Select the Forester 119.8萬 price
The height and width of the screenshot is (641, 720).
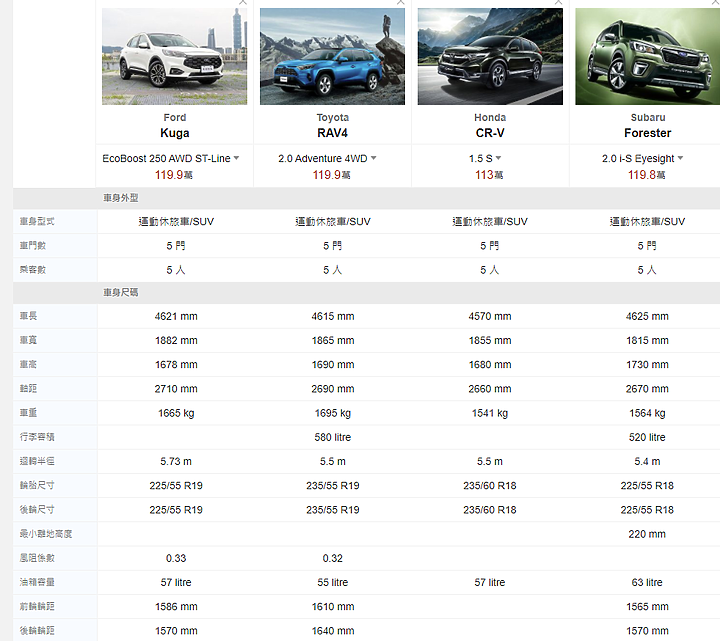(647, 175)
